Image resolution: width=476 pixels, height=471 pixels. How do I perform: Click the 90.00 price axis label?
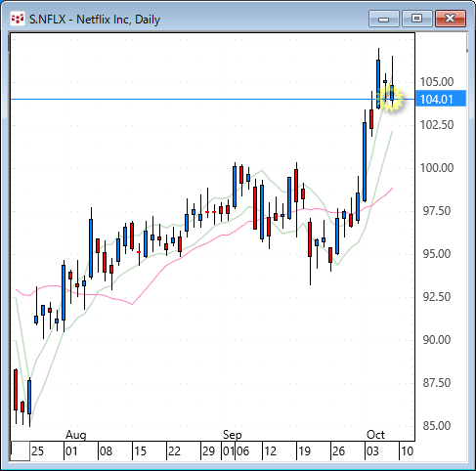pyautogui.click(x=437, y=340)
